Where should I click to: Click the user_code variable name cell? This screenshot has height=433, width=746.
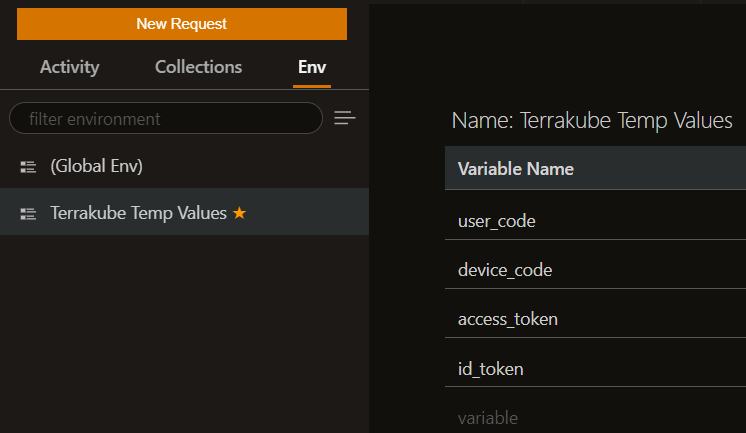point(496,221)
